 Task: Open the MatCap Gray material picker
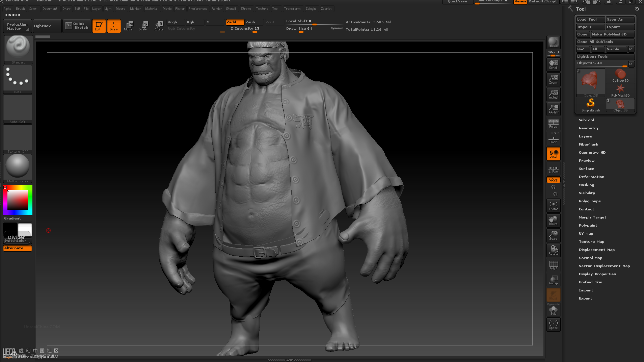[x=18, y=169]
